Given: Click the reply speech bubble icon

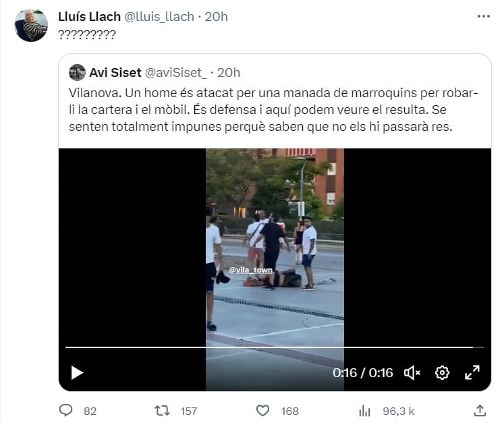Looking at the screenshot, I should 66,410.
